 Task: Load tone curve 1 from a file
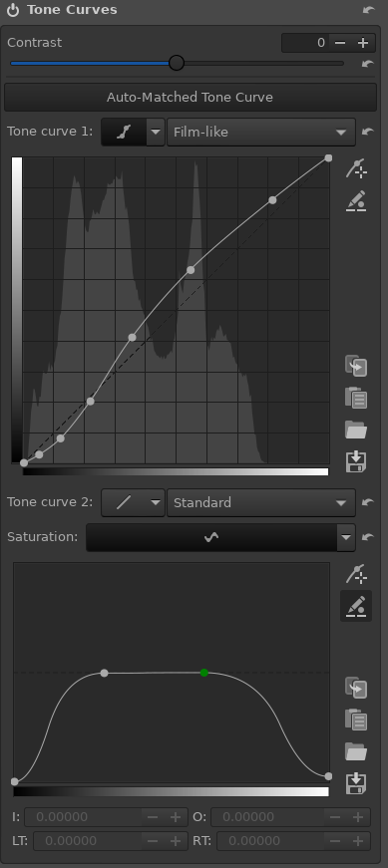pyautogui.click(x=356, y=430)
